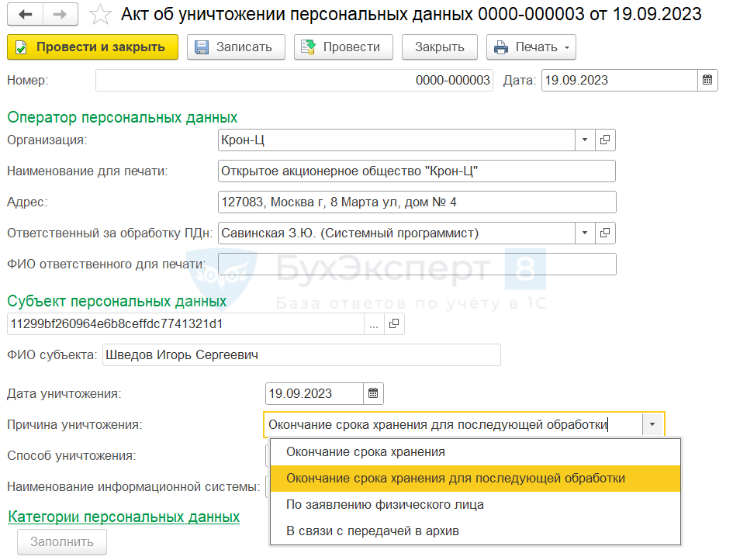
Task: Click 'Провести' post button
Action: click(343, 47)
